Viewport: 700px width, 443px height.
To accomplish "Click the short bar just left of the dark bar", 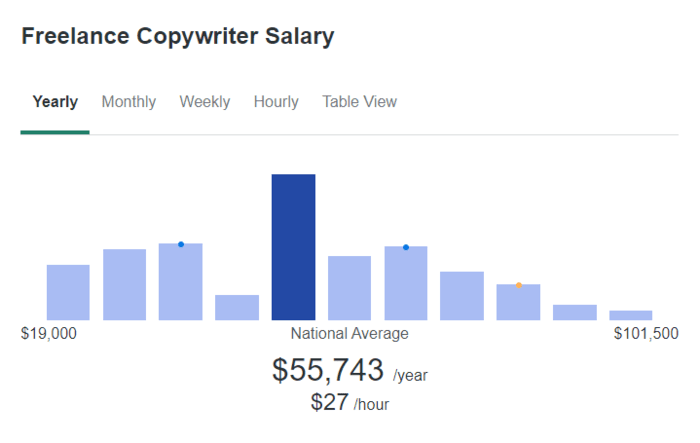I will (x=237, y=307).
